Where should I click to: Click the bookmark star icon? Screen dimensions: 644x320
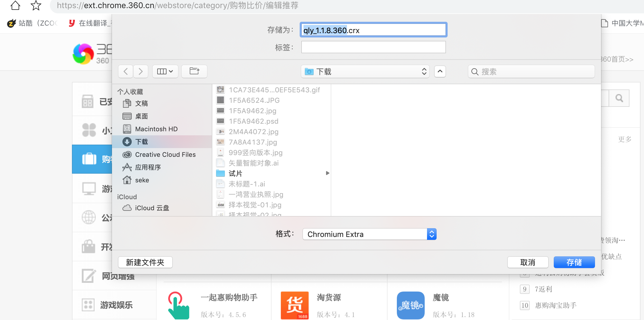click(x=36, y=5)
